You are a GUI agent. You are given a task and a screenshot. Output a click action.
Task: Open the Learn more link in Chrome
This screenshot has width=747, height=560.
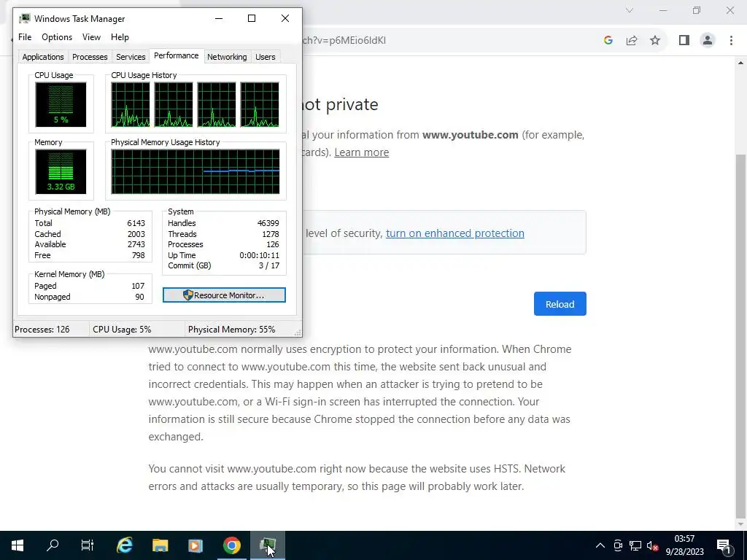[362, 152]
